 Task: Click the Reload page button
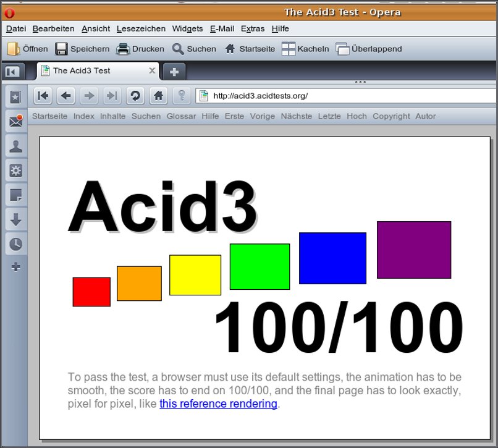[x=135, y=96]
